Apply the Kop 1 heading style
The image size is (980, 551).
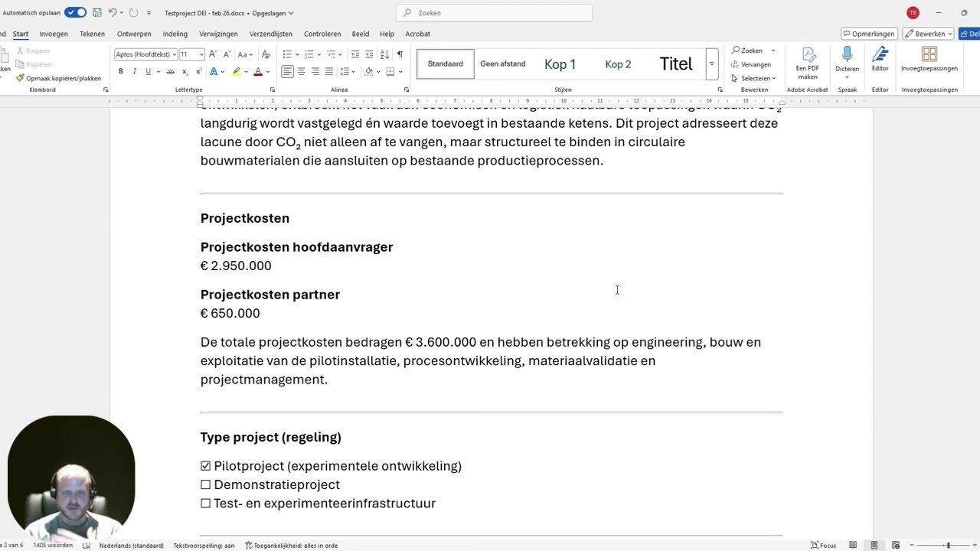(x=560, y=64)
